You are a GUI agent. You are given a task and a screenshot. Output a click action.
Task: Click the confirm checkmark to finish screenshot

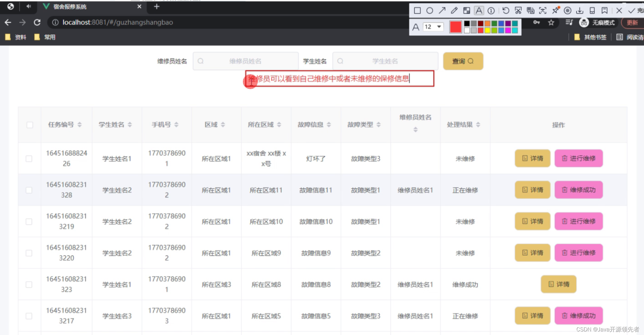[x=632, y=10]
